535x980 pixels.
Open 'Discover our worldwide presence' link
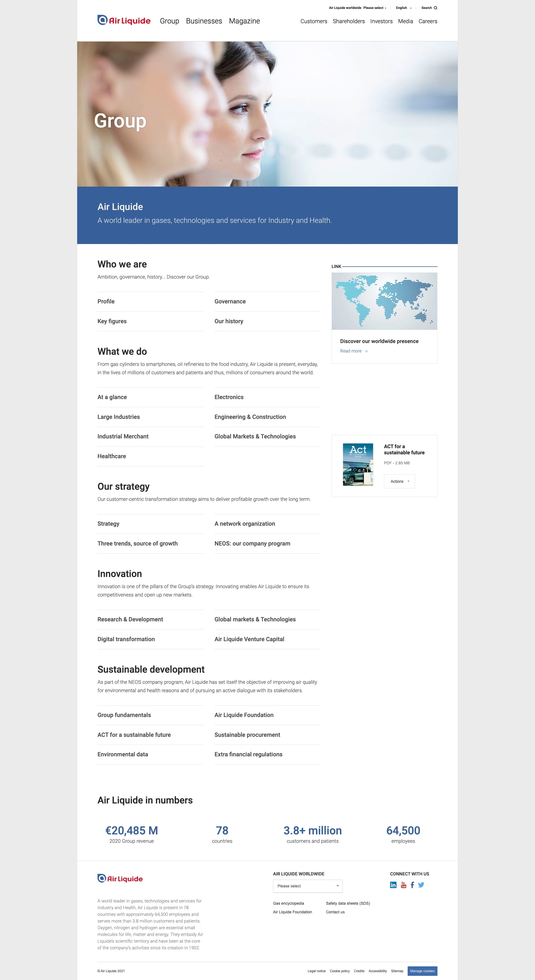[x=379, y=341]
